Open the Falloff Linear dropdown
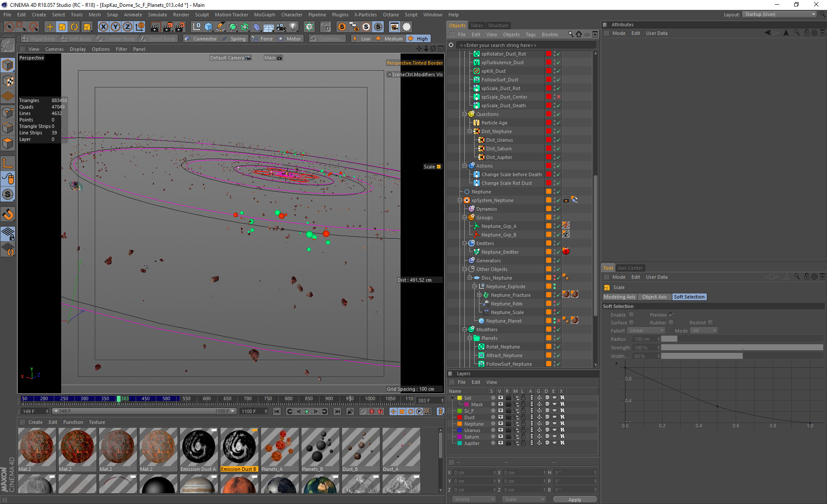The image size is (827, 504). point(646,331)
